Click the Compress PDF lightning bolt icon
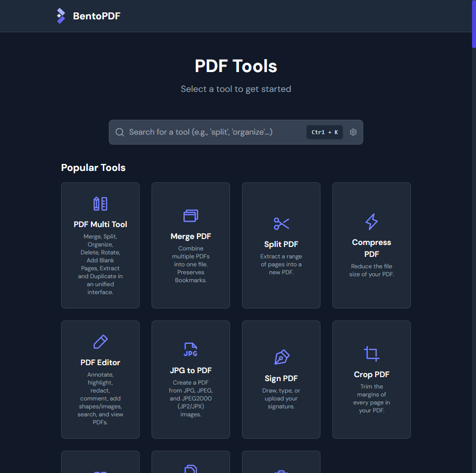476x473 pixels. pos(372,222)
